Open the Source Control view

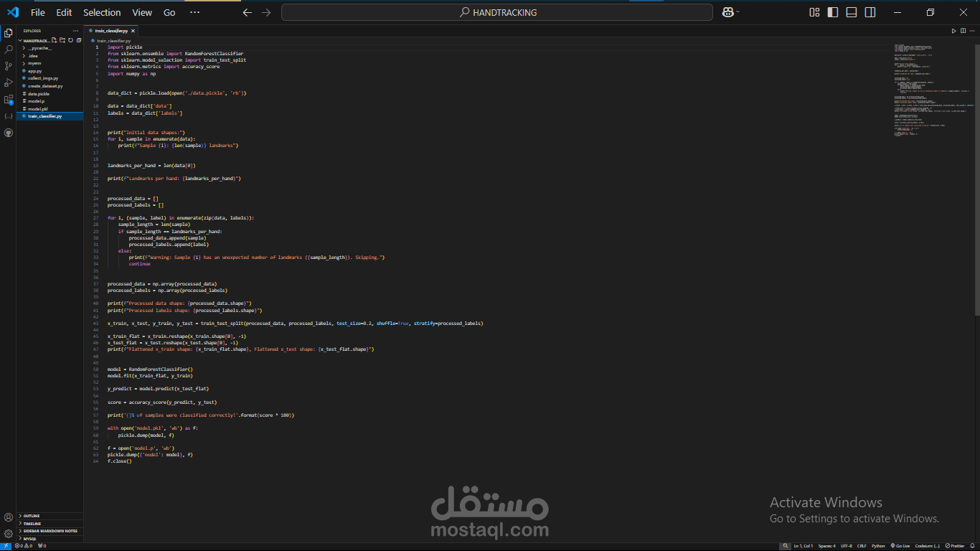[9, 65]
